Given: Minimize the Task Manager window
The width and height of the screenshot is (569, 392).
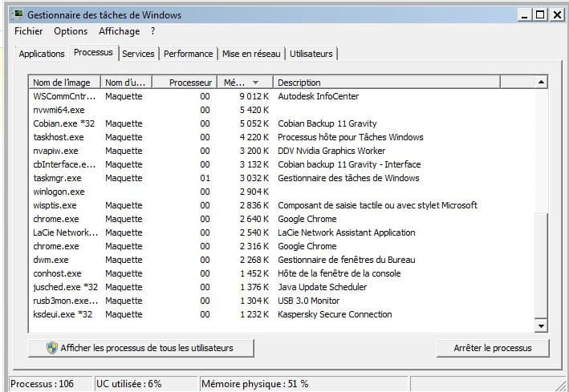Looking at the screenshot, I should 524,15.
